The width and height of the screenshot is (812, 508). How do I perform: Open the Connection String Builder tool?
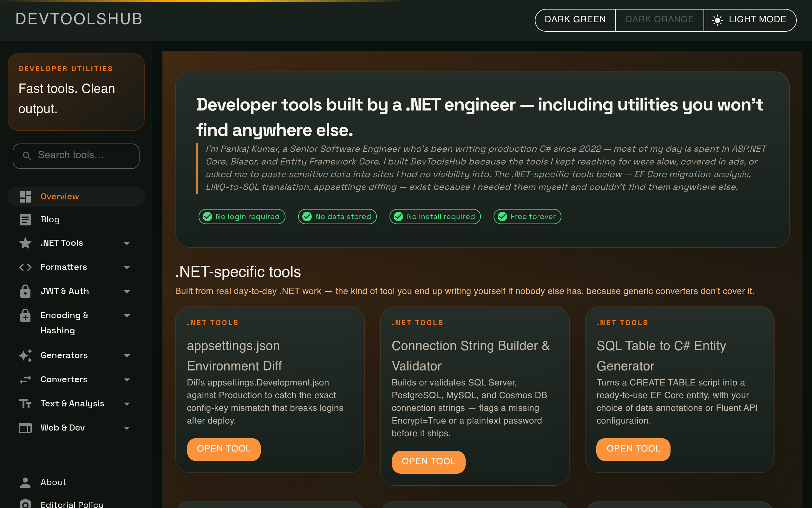[x=429, y=462]
